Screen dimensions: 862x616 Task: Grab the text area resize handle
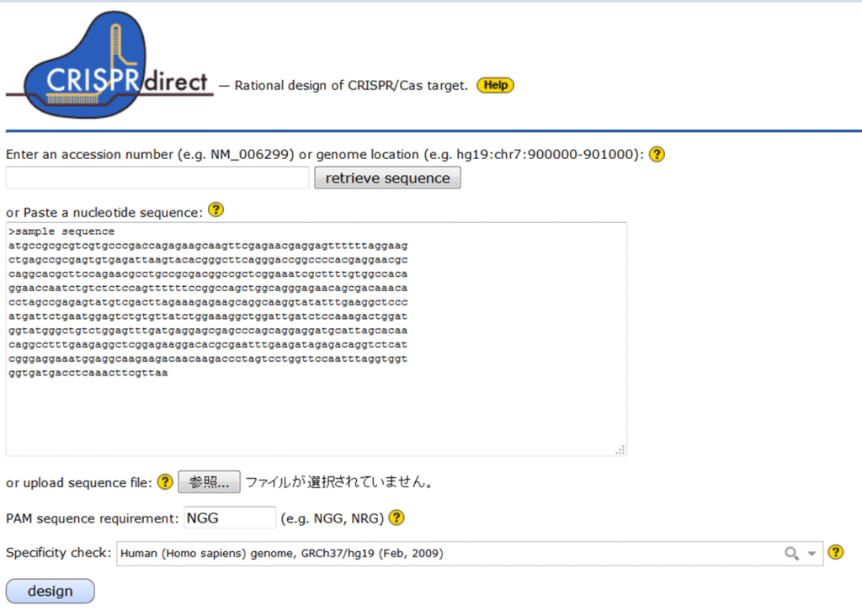(x=620, y=450)
